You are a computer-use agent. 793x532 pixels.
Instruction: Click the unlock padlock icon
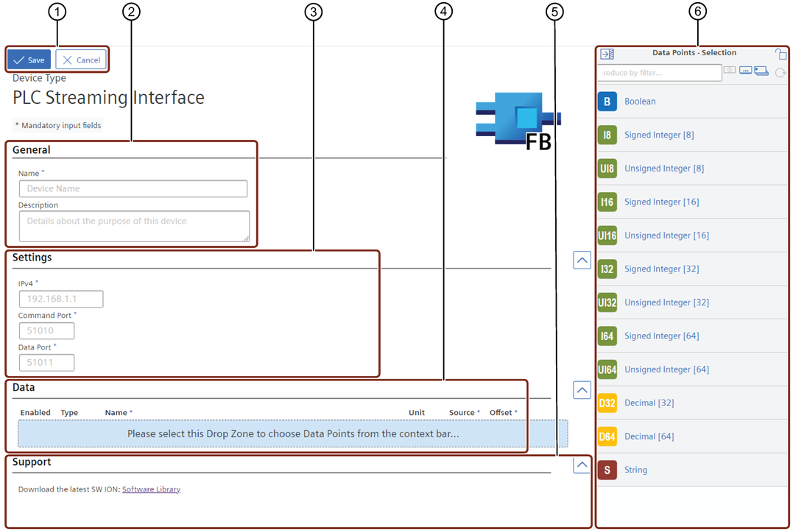click(780, 54)
